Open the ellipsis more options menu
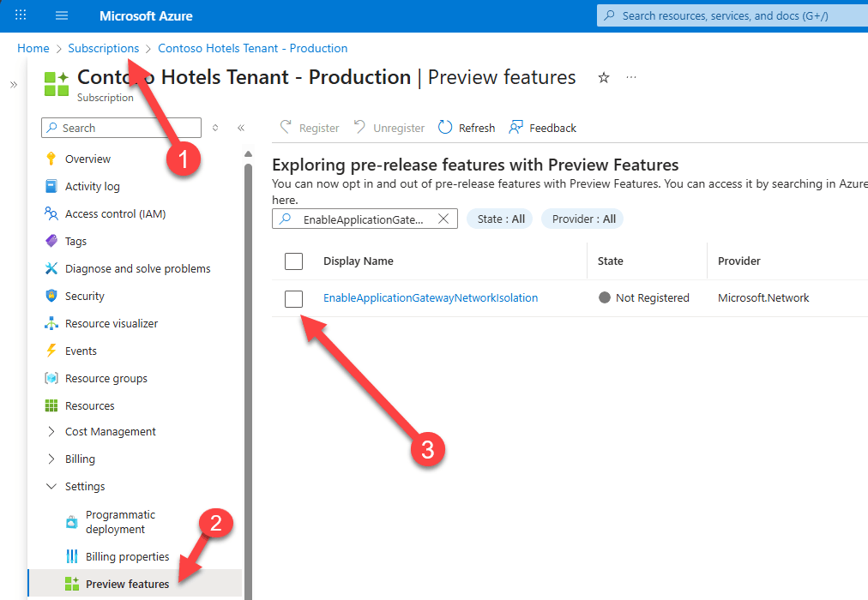The height and width of the screenshot is (600, 868). pos(631,78)
